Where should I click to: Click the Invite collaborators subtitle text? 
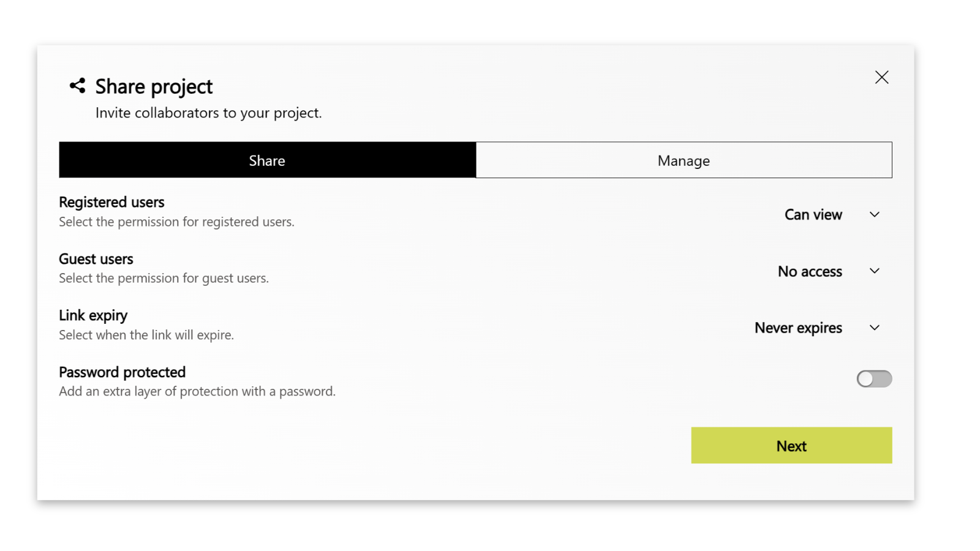pyautogui.click(x=208, y=113)
